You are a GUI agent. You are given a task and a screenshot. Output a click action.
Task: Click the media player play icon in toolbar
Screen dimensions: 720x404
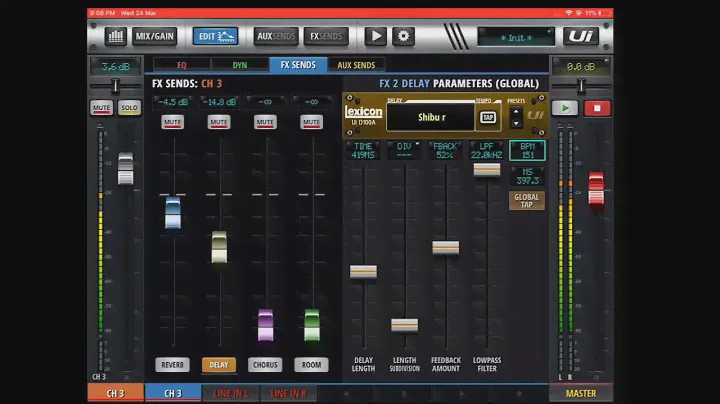(x=375, y=37)
